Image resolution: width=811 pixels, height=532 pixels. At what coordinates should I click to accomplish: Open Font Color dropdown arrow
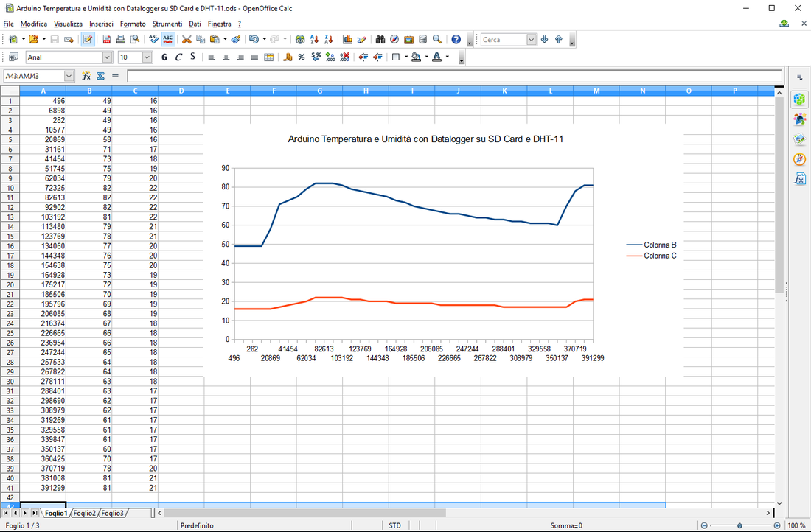pyautogui.click(x=448, y=57)
